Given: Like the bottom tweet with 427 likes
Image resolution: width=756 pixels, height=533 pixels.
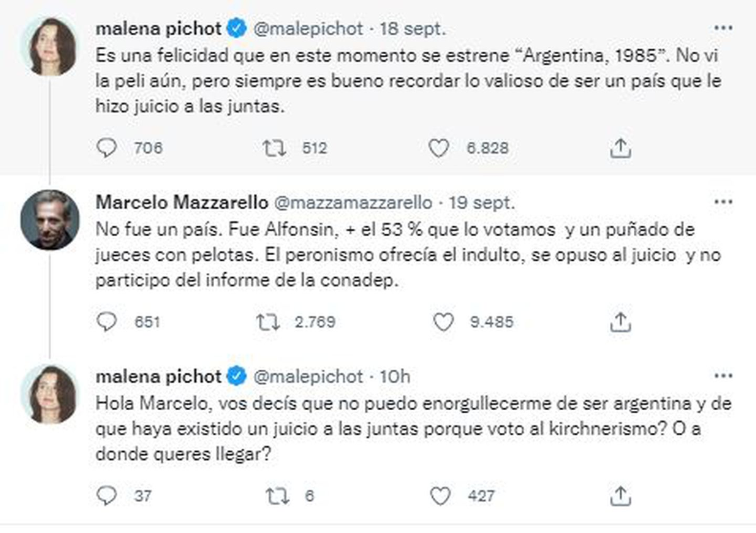Looking at the screenshot, I should pyautogui.click(x=439, y=495).
